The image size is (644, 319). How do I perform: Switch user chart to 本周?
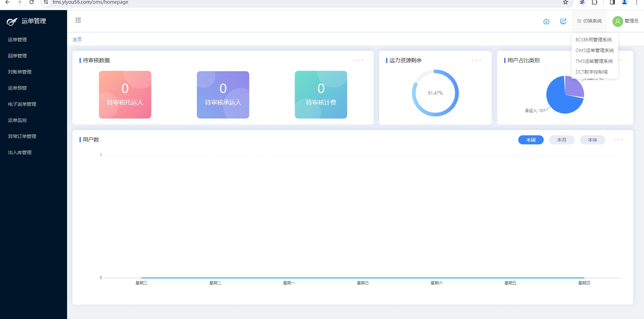531,140
